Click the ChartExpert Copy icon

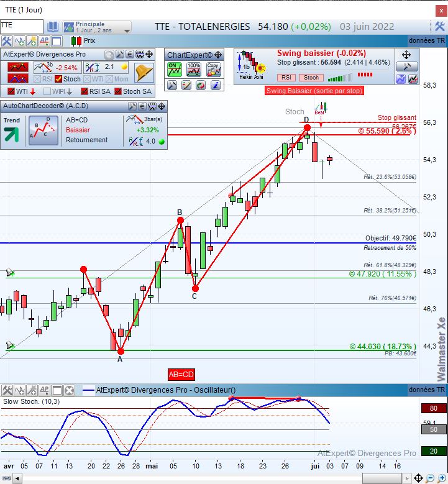point(214,70)
